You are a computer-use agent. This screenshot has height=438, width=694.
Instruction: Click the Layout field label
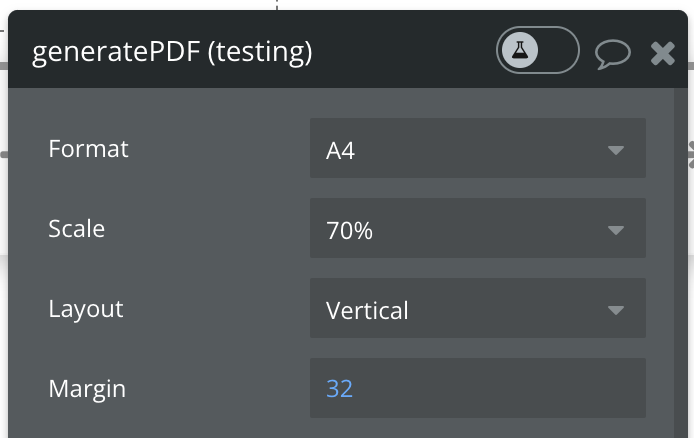(88, 308)
